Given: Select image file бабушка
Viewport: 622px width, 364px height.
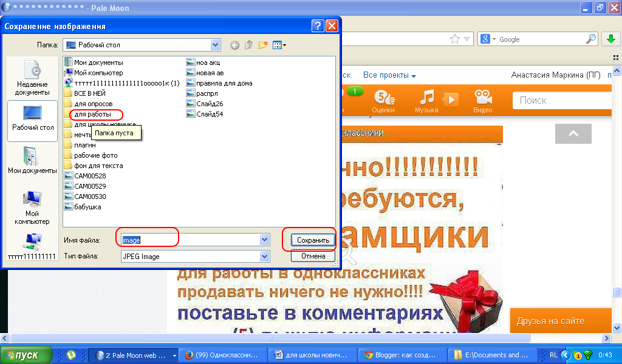Looking at the screenshot, I should pos(83,207).
